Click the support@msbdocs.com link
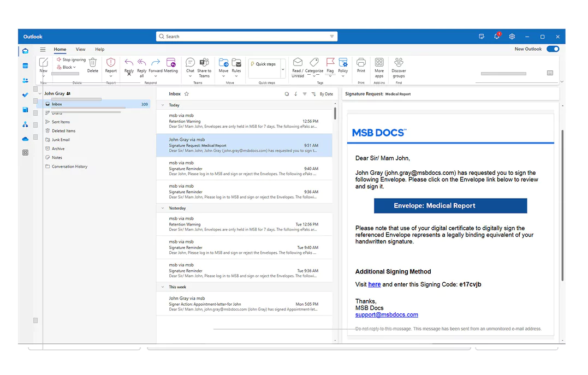 click(x=387, y=315)
